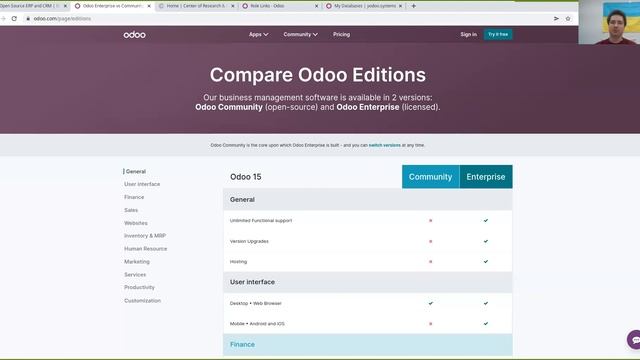The height and width of the screenshot is (360, 640).
Task: Click the Hosting row label
Action: (238, 262)
